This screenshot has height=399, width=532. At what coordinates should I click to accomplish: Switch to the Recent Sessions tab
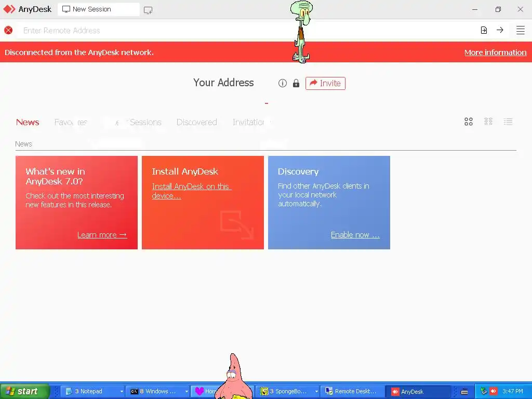[132, 122]
